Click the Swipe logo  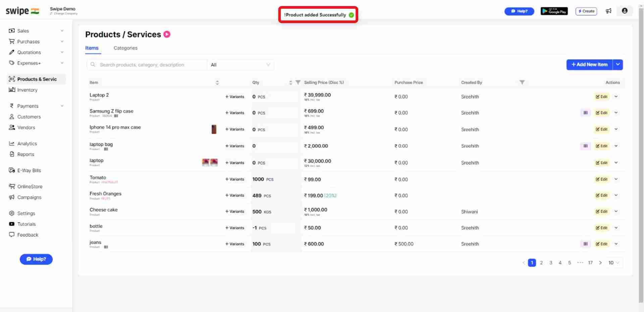22,11
